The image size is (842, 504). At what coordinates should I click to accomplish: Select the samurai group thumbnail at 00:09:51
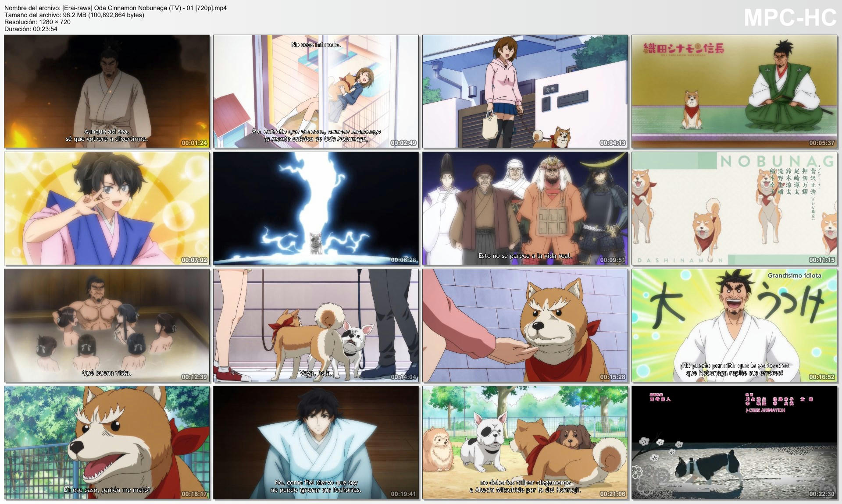(525, 209)
